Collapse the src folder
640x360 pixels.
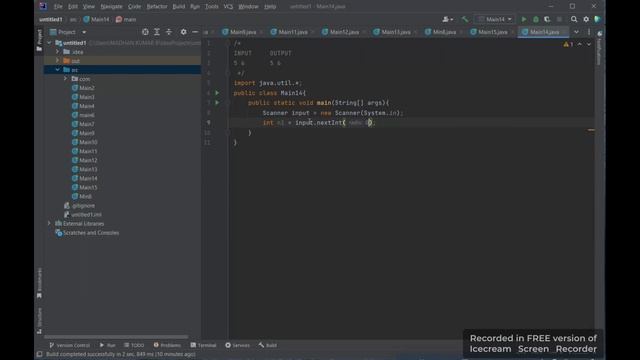[58, 70]
